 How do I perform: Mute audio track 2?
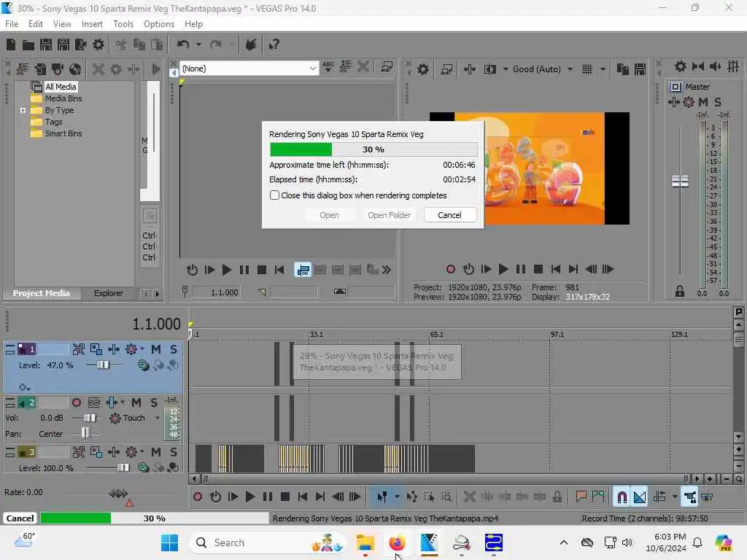(x=136, y=402)
